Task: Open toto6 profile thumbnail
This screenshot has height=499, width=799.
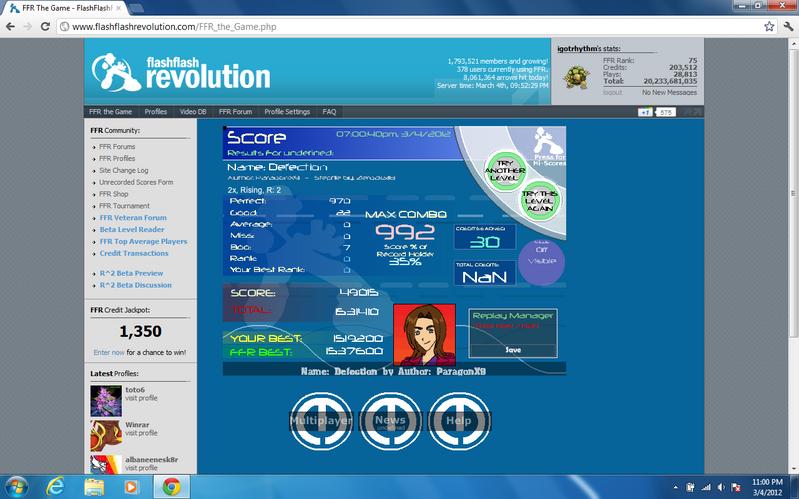Action: pos(106,401)
